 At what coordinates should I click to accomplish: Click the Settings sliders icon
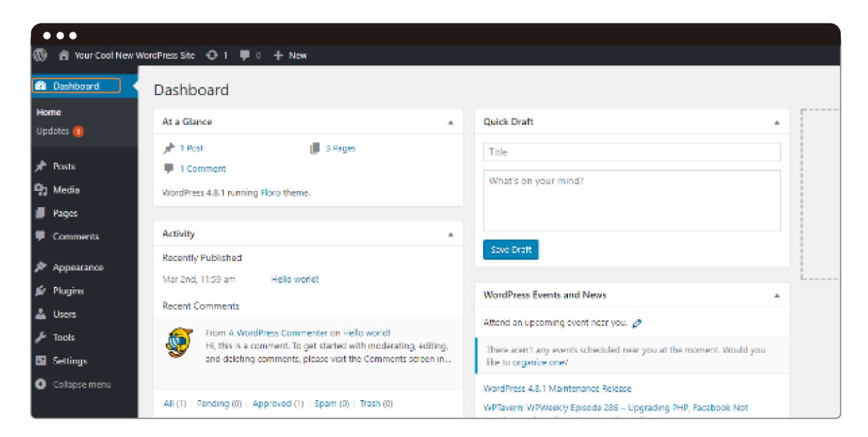pyautogui.click(x=40, y=361)
